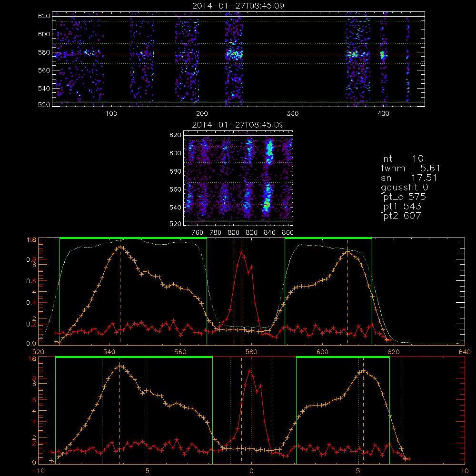This screenshot has width=476, height=476.
Task: Select the 'sn 17.51' readout line
Action: pos(409,178)
